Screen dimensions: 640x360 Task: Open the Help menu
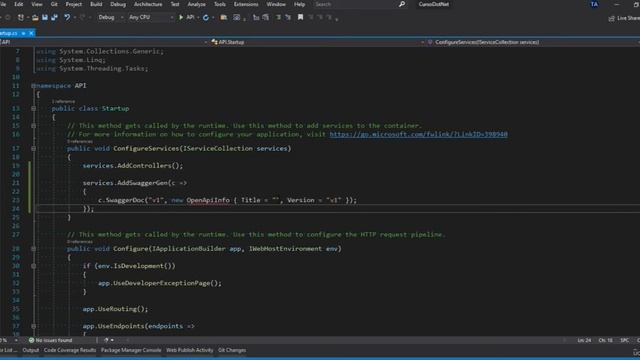(x=299, y=4)
